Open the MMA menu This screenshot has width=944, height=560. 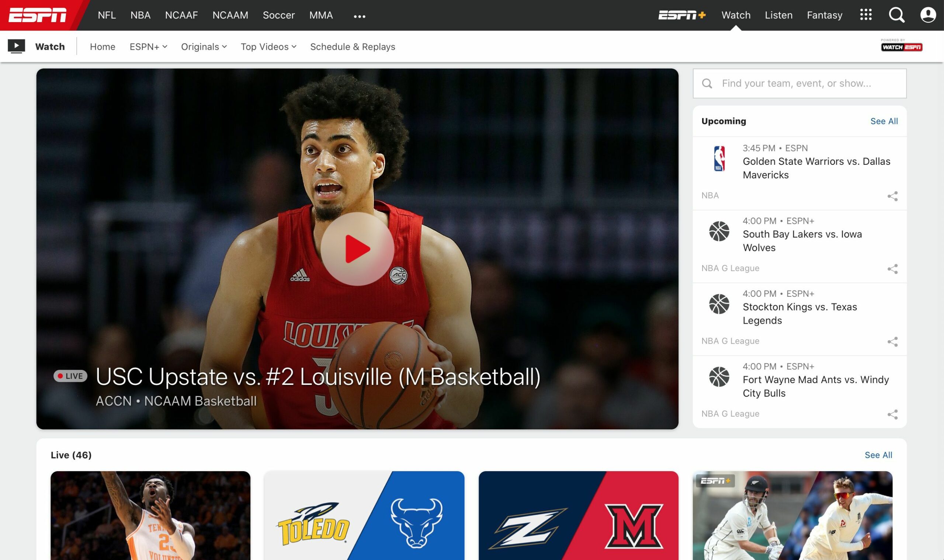(x=321, y=15)
